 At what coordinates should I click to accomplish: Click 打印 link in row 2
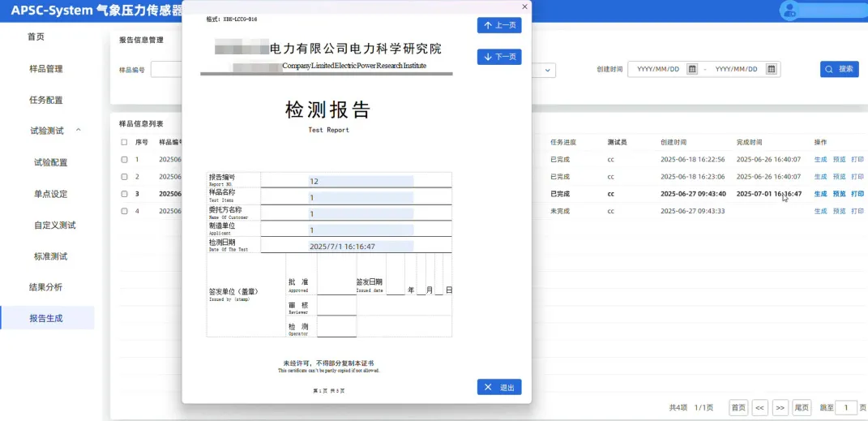pyautogui.click(x=857, y=177)
